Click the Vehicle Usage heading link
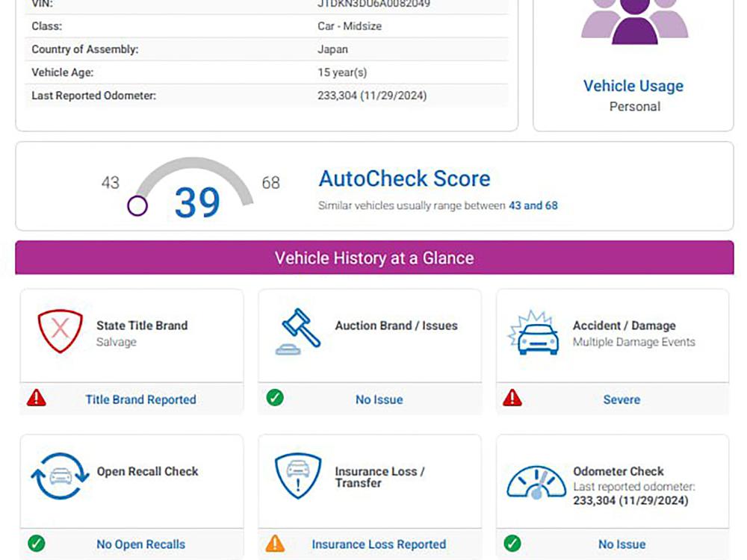747x560 pixels. click(x=633, y=86)
